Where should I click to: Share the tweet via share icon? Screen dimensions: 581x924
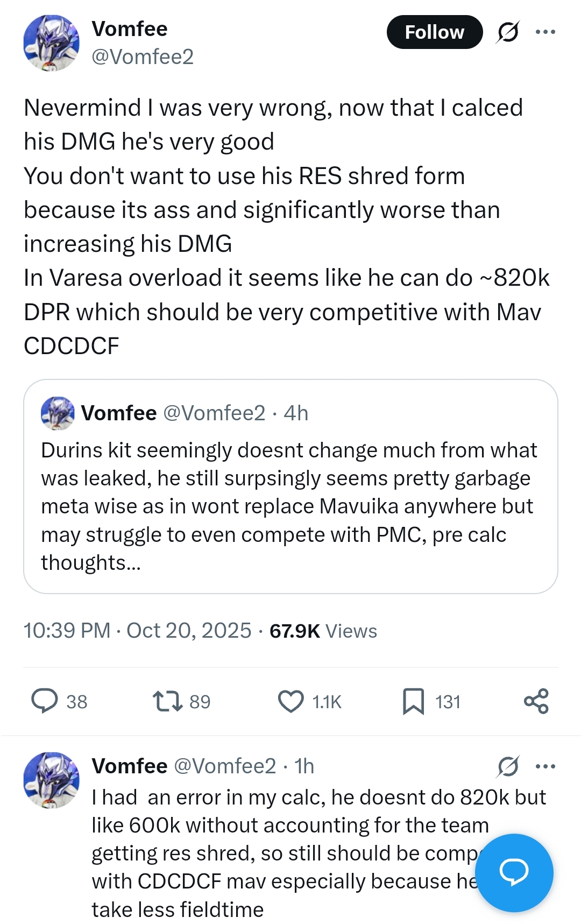click(536, 701)
